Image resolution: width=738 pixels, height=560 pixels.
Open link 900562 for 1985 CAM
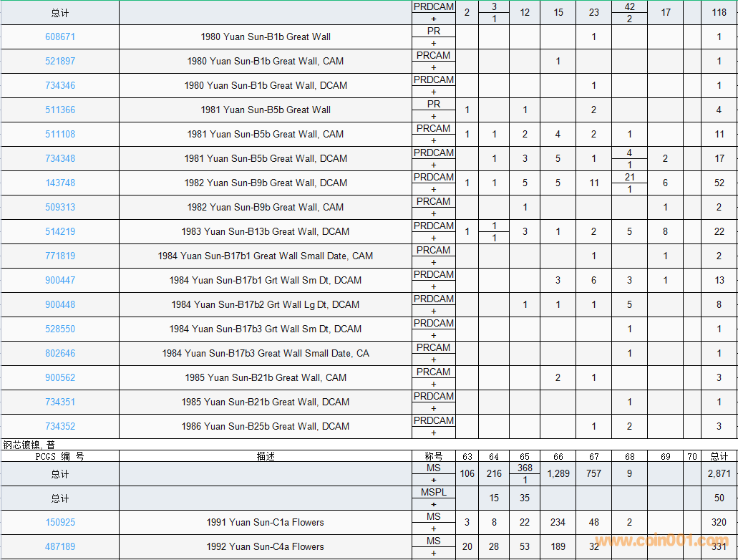[x=60, y=377]
